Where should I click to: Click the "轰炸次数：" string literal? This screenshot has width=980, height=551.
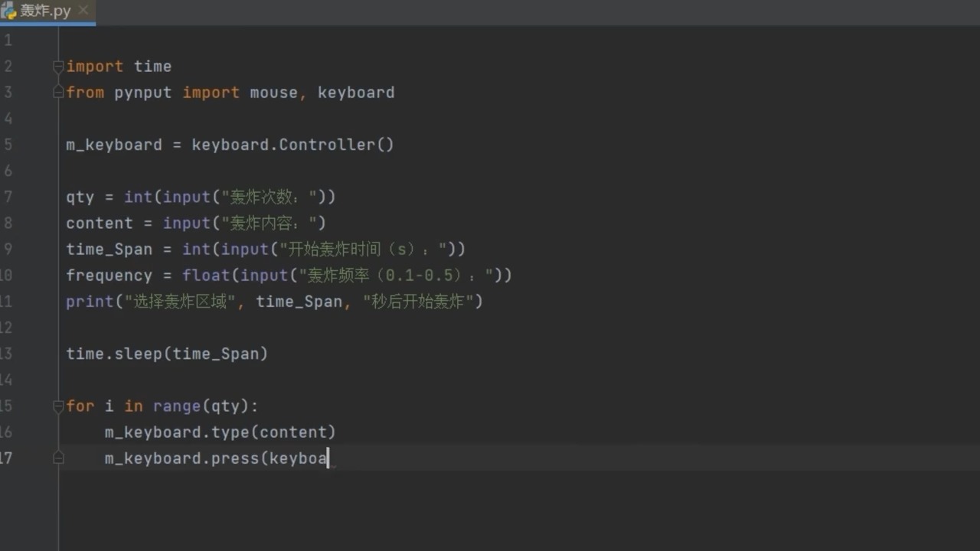point(269,197)
